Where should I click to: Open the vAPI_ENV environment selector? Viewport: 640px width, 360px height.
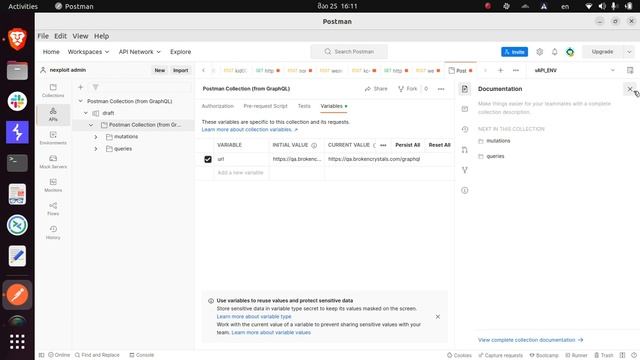(x=574, y=70)
